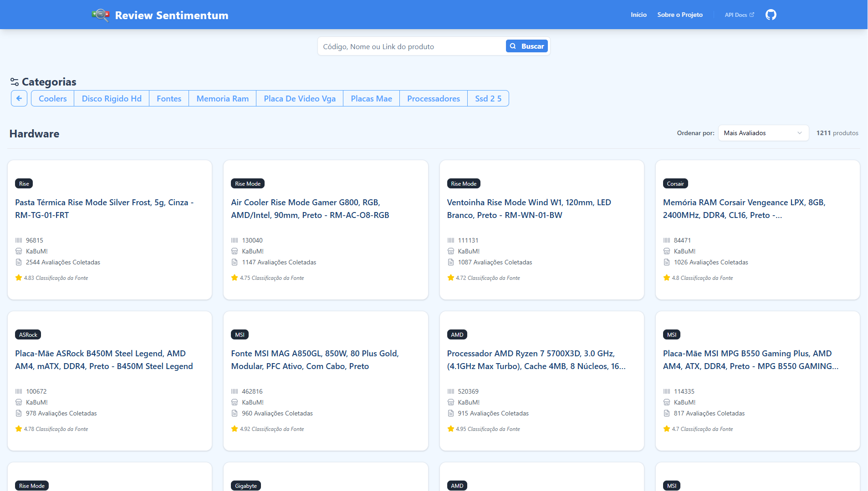The height and width of the screenshot is (491, 868).
Task: Select the Placas Mae category
Action: (372, 98)
